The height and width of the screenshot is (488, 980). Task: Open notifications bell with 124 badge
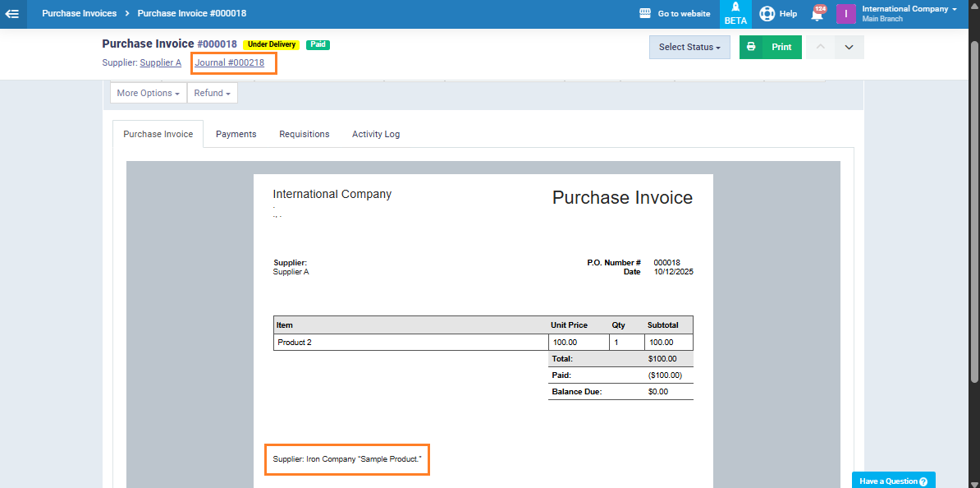817,14
